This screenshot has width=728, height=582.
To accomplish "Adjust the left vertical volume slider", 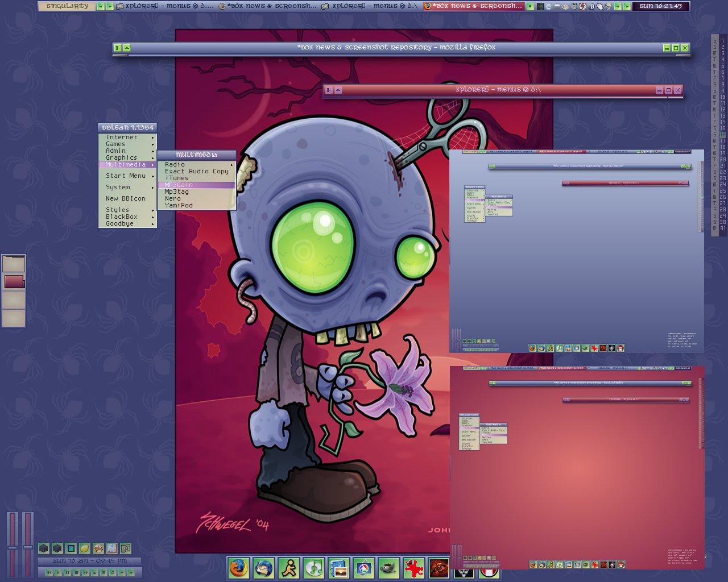I will (x=13, y=548).
